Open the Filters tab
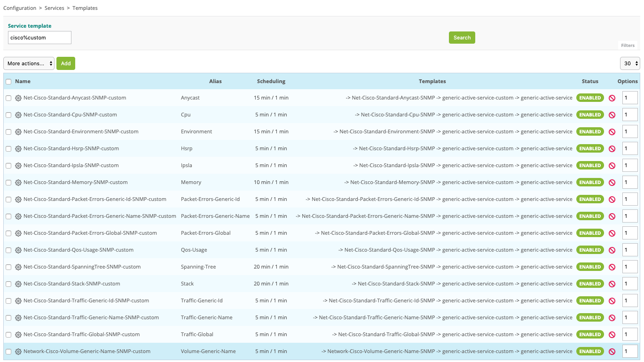Viewport: 644px width, 362px height. [x=628, y=46]
